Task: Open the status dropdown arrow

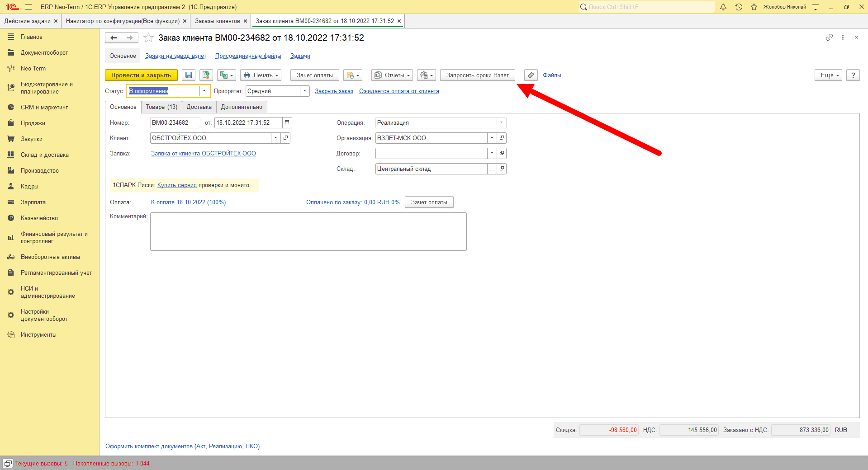Action: pyautogui.click(x=204, y=91)
